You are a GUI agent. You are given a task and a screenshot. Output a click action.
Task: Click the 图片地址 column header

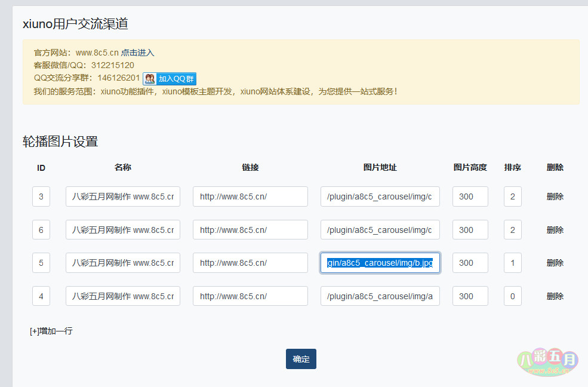pyautogui.click(x=380, y=167)
